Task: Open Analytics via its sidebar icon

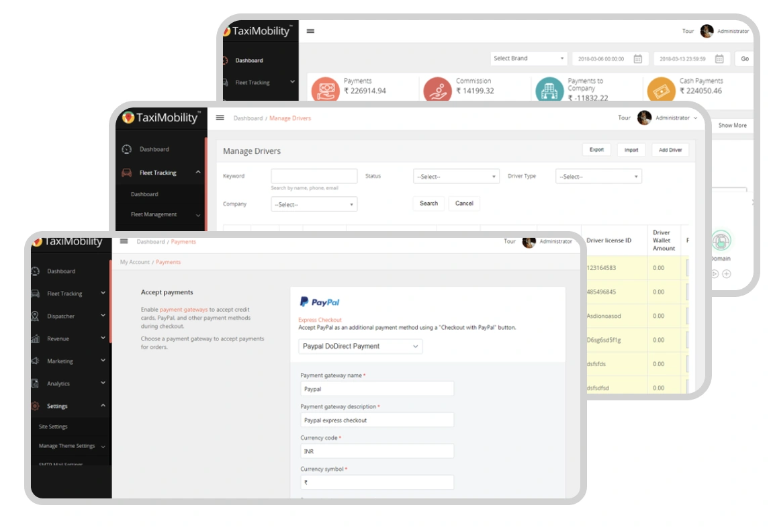Action: pos(35,384)
